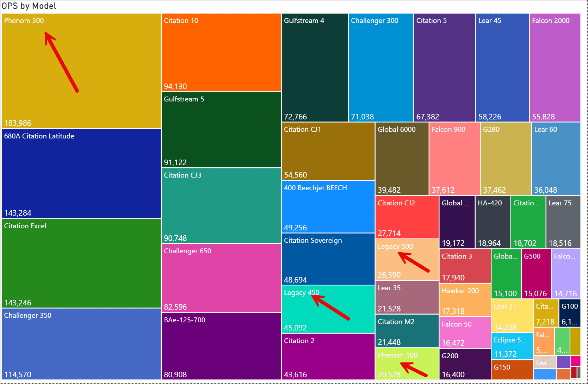Click the Falcon 2000 tile
This screenshot has height=384, width=588.
555,68
